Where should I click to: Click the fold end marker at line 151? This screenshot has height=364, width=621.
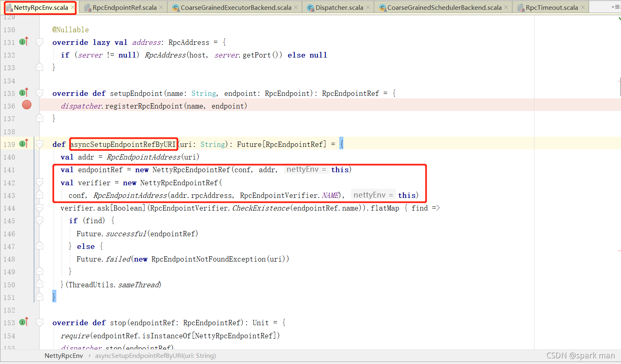click(x=40, y=297)
